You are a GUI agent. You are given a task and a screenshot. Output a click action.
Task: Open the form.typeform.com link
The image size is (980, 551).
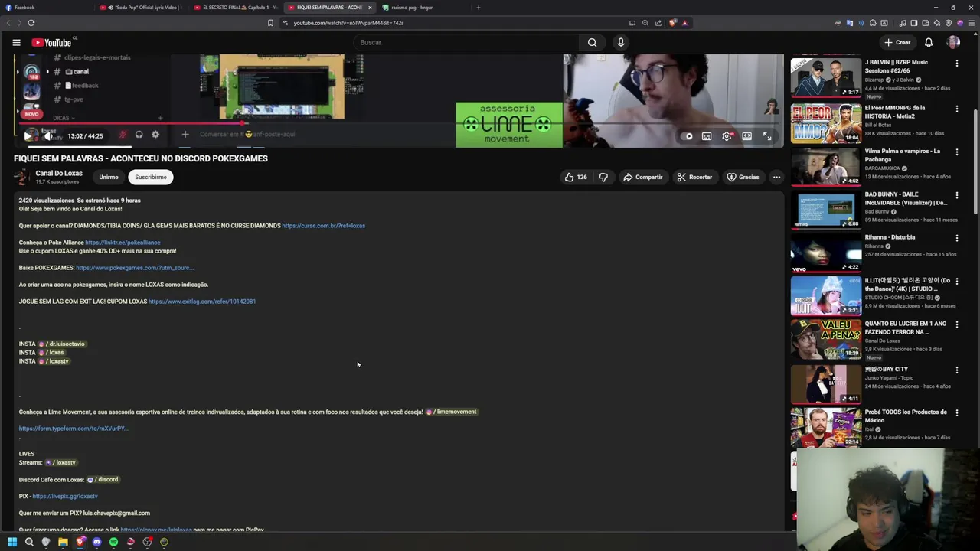tap(73, 429)
